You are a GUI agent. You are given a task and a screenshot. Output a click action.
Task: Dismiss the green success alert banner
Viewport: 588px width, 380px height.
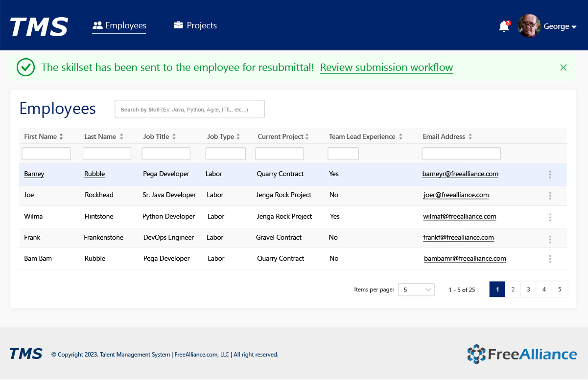click(x=563, y=67)
